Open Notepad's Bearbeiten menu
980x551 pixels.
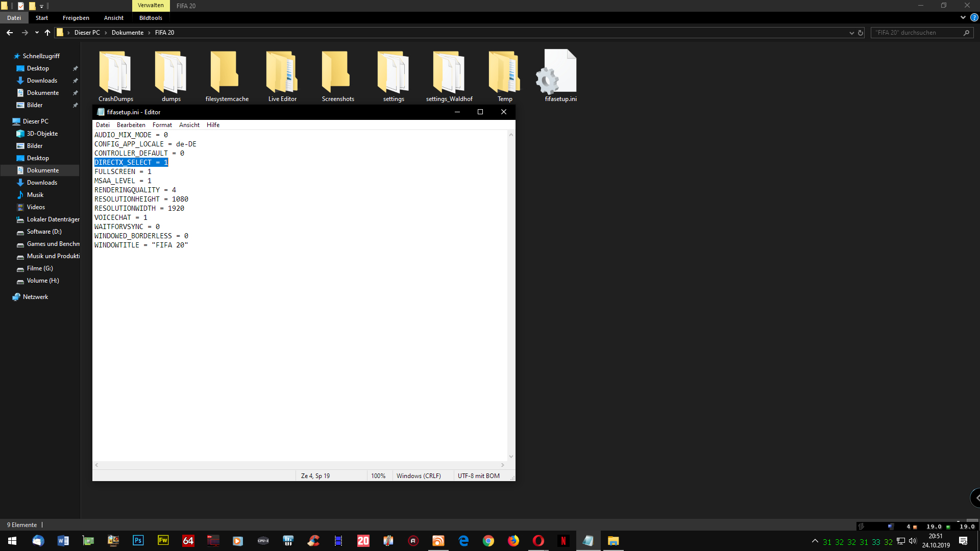point(131,125)
